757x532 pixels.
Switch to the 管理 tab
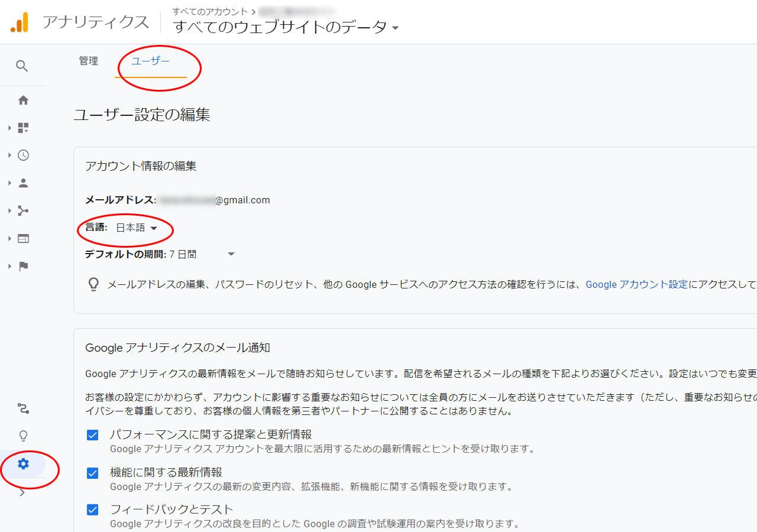pos(89,61)
